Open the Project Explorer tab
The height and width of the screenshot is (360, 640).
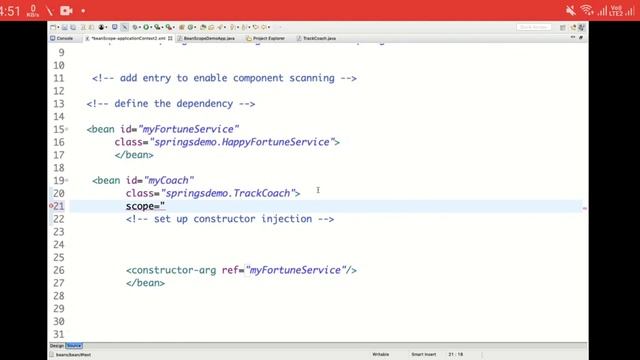[266, 38]
